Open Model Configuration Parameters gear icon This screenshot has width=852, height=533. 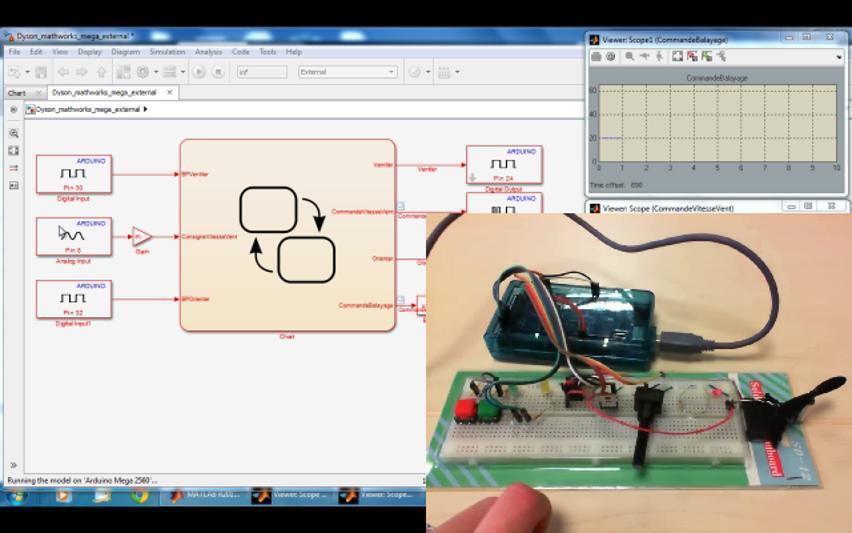[x=143, y=72]
